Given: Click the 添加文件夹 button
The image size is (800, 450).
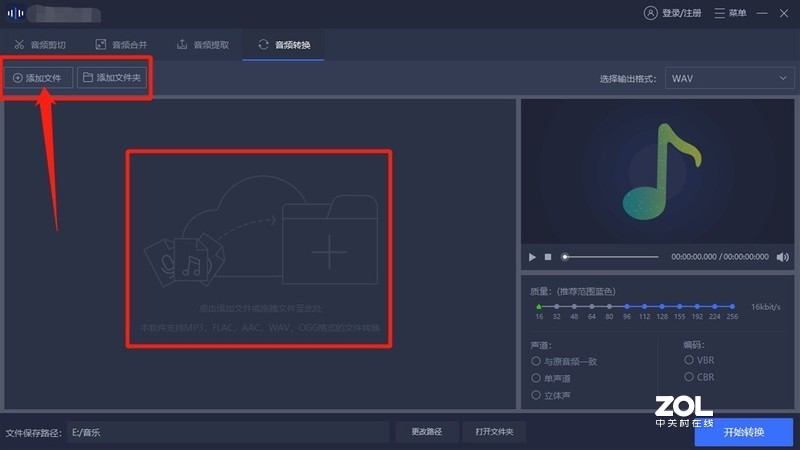Looking at the screenshot, I should point(112,78).
